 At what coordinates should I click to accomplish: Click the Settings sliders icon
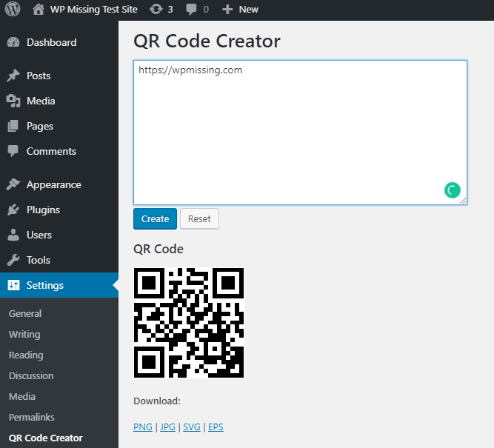(x=13, y=285)
